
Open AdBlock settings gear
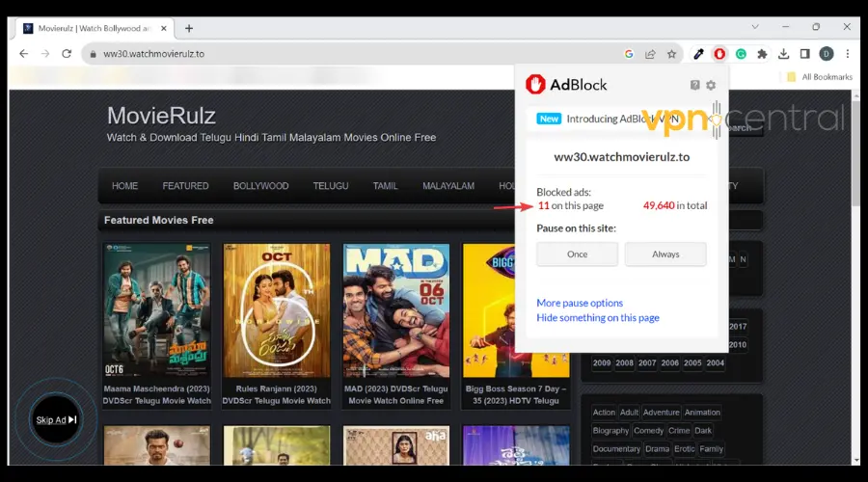point(711,85)
